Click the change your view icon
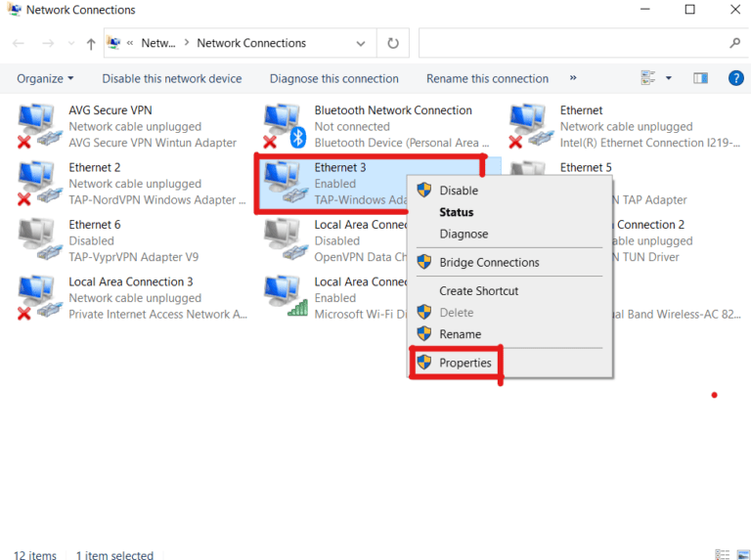 pos(647,78)
